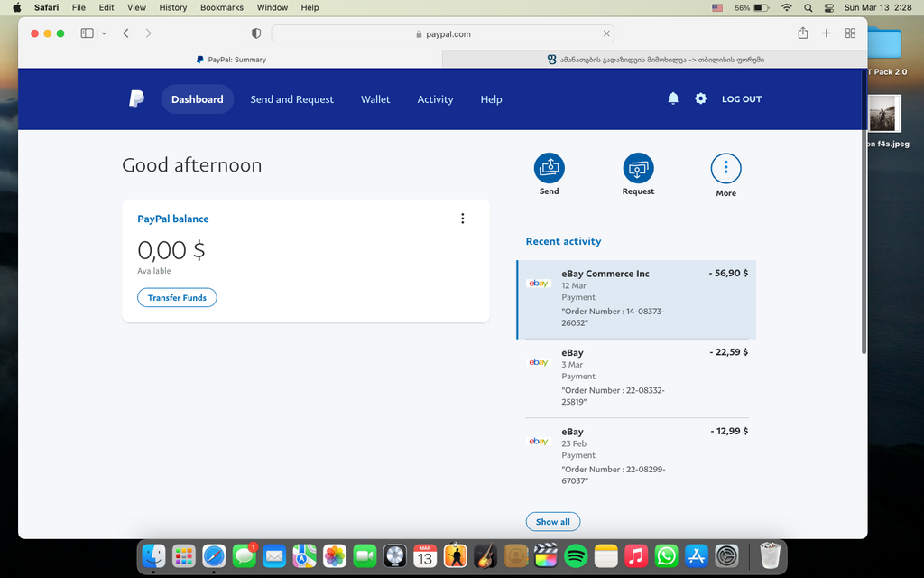Open the PayPal balance options menu

(x=463, y=219)
